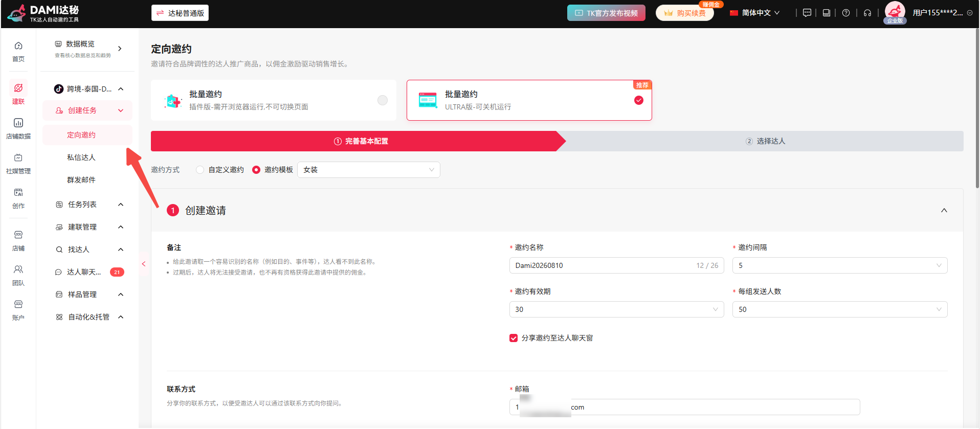Click the 企业版 badge under avatar

pos(895,21)
